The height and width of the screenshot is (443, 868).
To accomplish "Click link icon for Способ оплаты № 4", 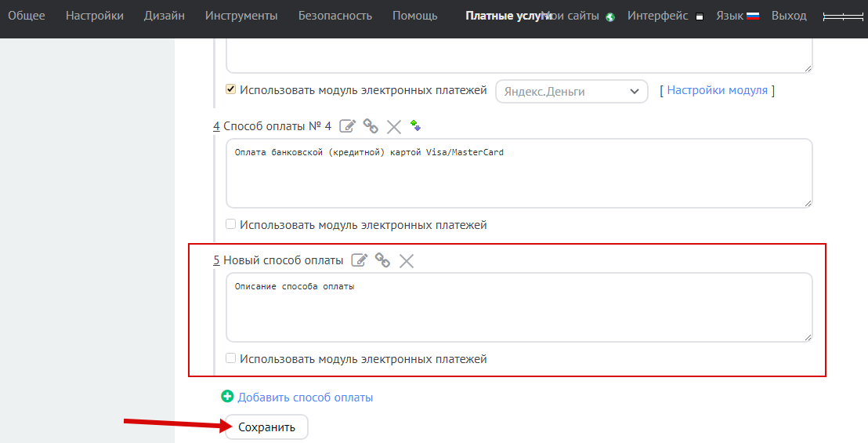I will [371, 126].
